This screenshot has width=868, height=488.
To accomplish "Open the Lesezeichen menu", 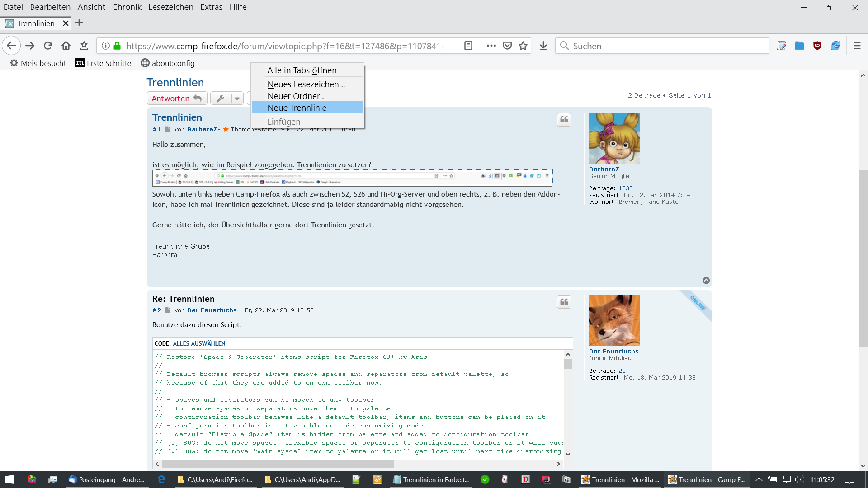I will click(x=170, y=7).
